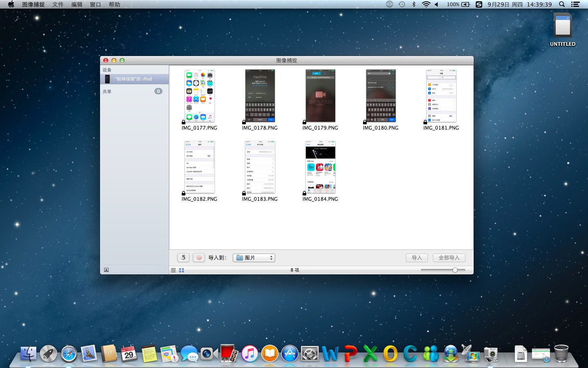Select the IMG_0184.PNG App Store thumbnail

coord(321,167)
